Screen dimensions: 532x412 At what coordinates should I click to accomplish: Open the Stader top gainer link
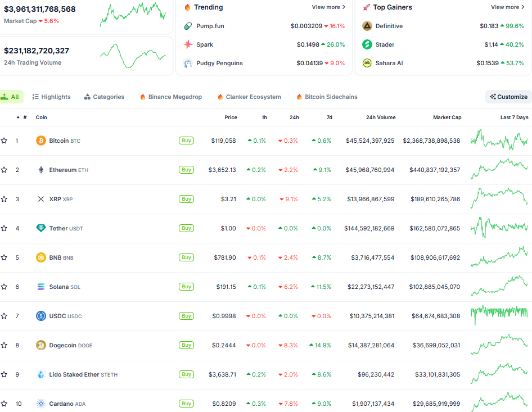click(x=385, y=44)
